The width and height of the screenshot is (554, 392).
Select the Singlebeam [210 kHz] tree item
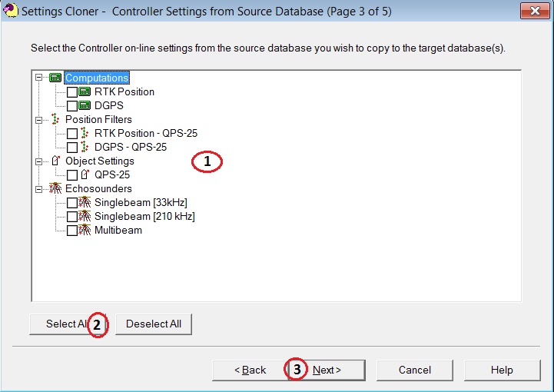click(x=144, y=217)
